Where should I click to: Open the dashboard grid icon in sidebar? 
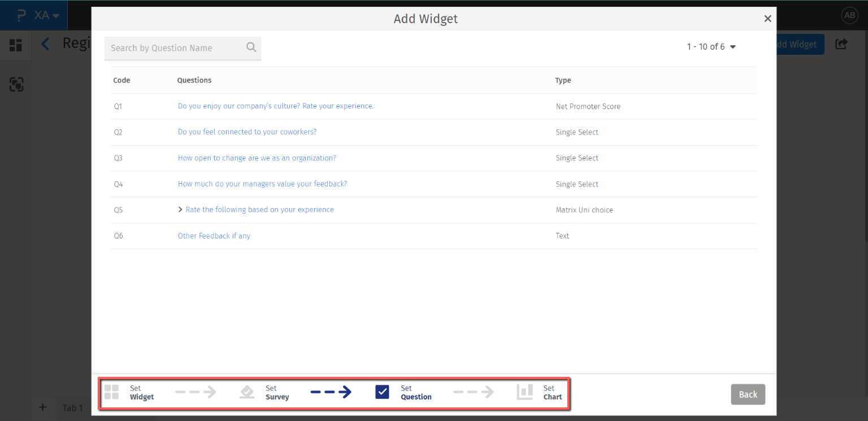(x=16, y=45)
